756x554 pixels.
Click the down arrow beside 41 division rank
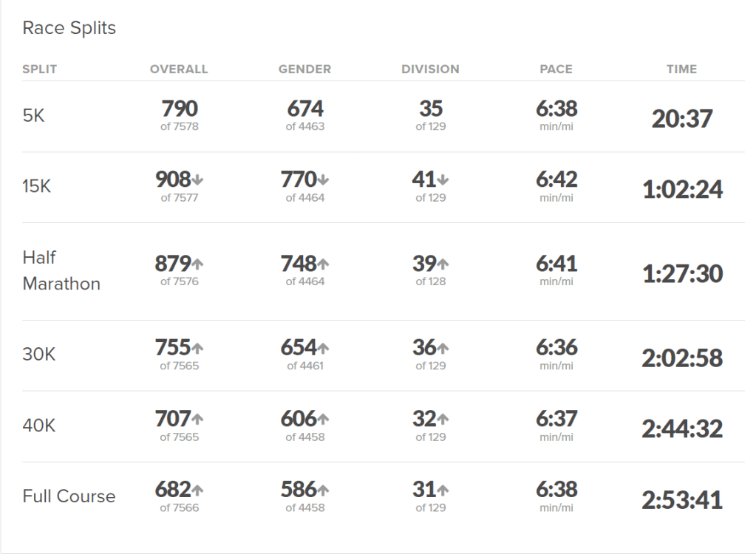443,180
